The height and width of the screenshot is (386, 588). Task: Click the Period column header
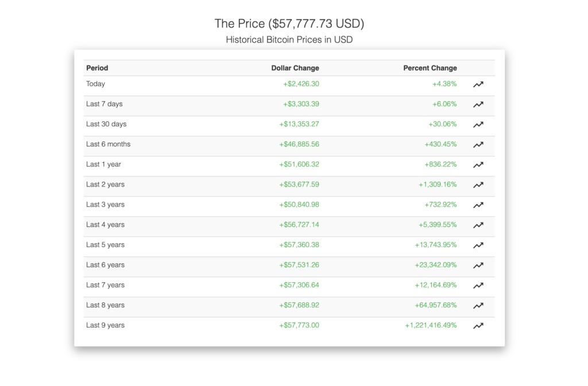tap(97, 68)
